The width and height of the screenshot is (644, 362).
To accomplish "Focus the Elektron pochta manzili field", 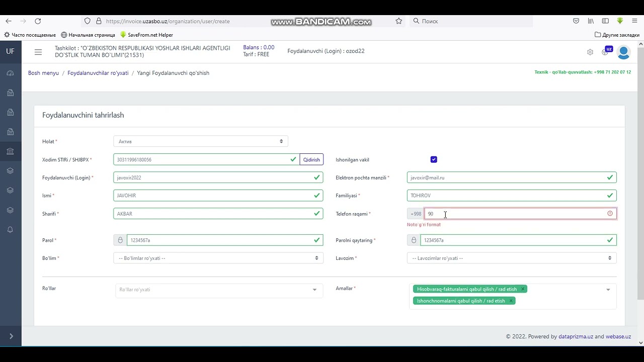I will coord(512,177).
